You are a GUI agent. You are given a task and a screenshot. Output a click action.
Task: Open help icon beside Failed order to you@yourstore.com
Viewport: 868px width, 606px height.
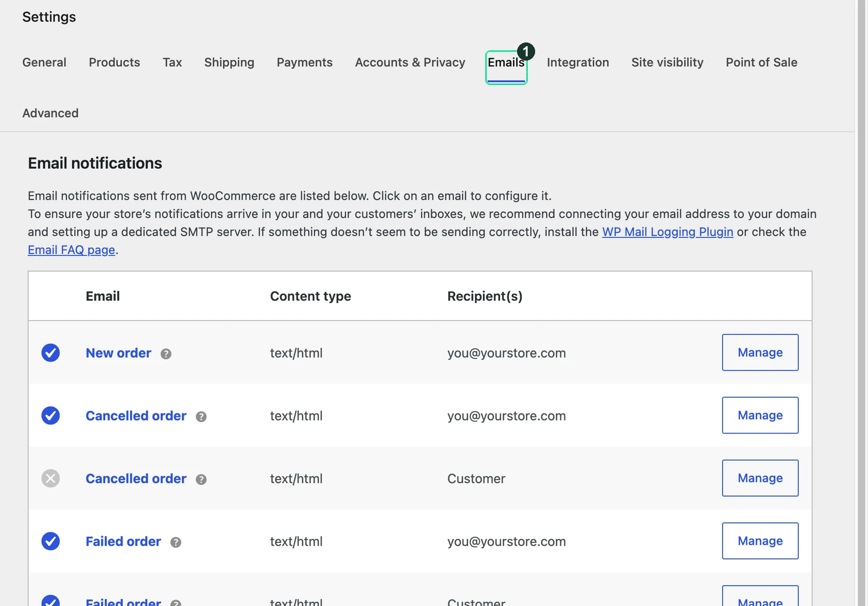[176, 543]
